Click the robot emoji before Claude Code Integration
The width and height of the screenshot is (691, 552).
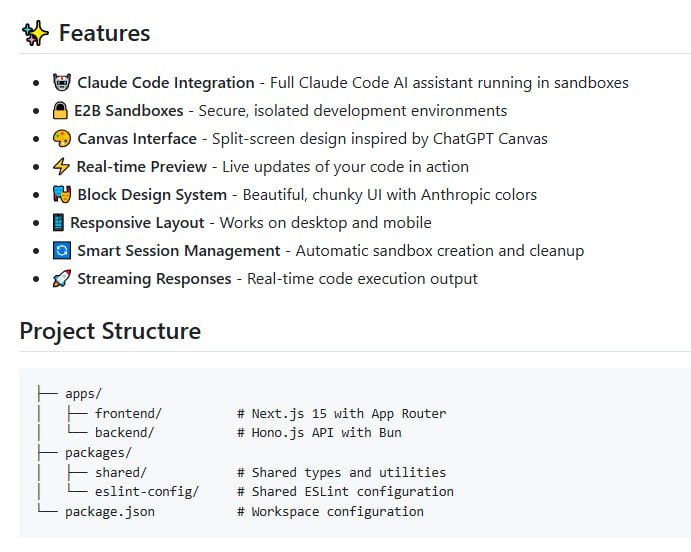coord(62,83)
